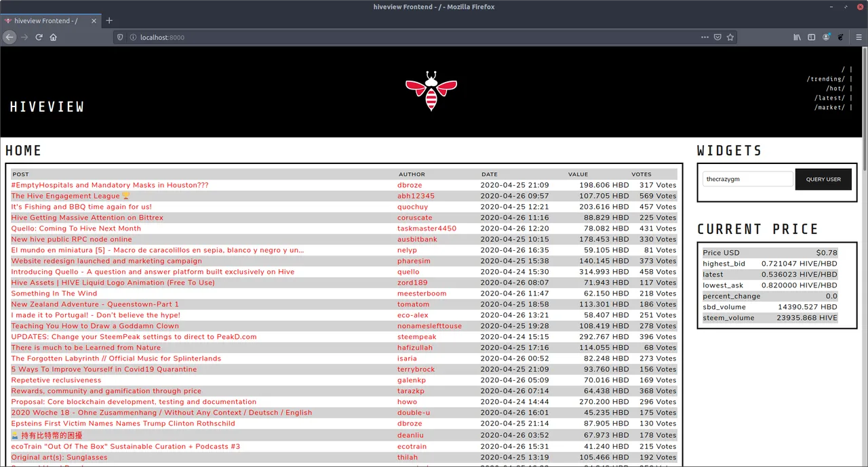Open post Repetetive reclusiveness
Screen dimensions: 868x467
[x=56, y=380]
